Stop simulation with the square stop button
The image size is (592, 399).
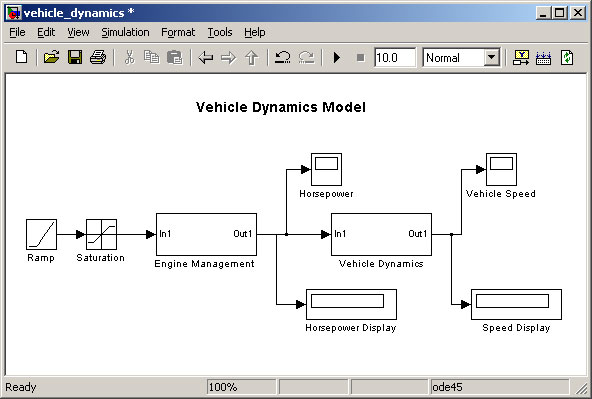point(361,58)
